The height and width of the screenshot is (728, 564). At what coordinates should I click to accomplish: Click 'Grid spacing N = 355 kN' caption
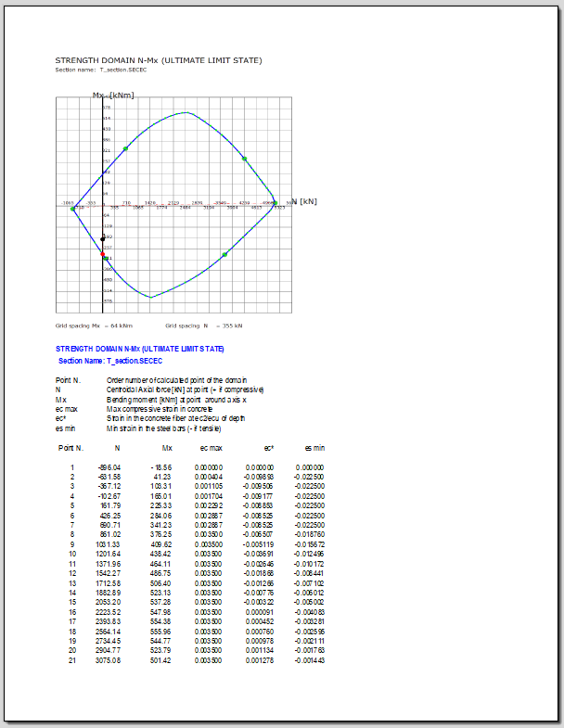coord(204,326)
